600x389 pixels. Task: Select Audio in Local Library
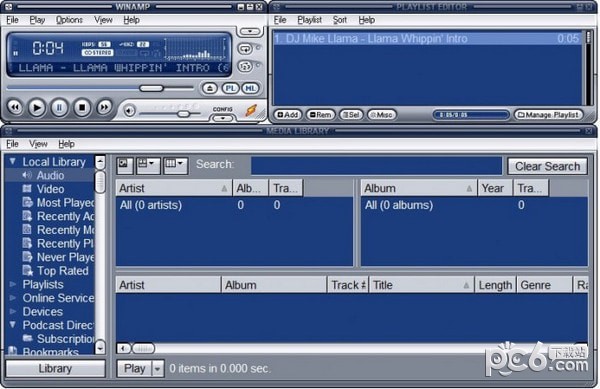tap(50, 176)
